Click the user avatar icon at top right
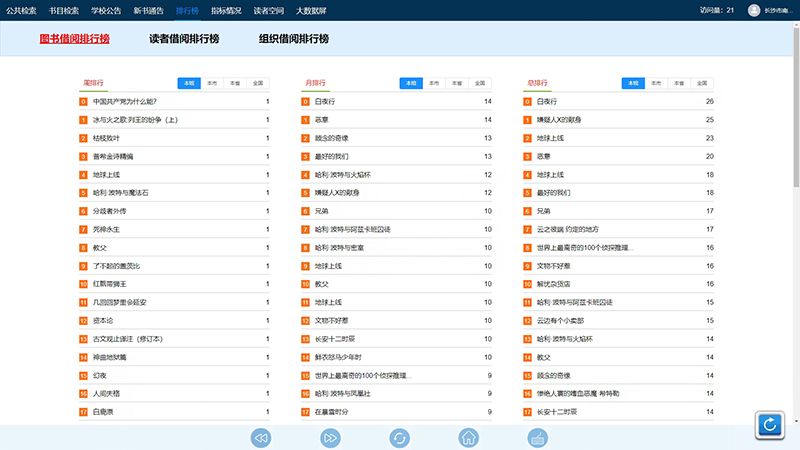The image size is (800, 450). click(754, 10)
